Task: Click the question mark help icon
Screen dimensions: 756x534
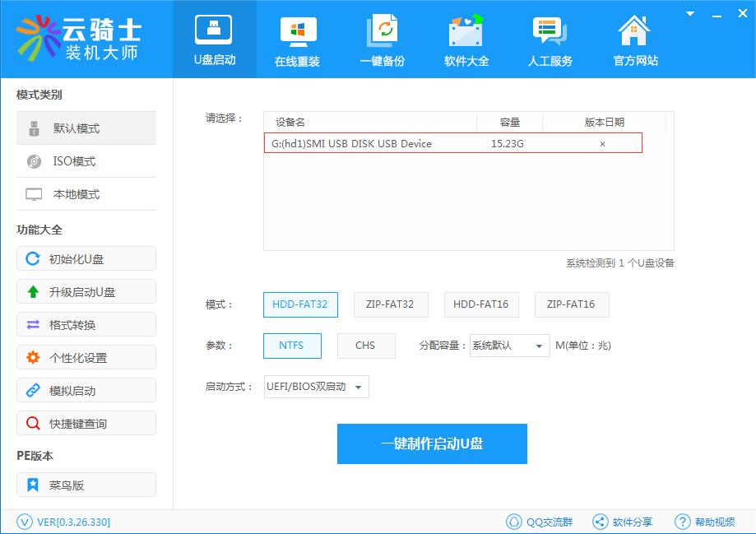Action: click(x=682, y=522)
